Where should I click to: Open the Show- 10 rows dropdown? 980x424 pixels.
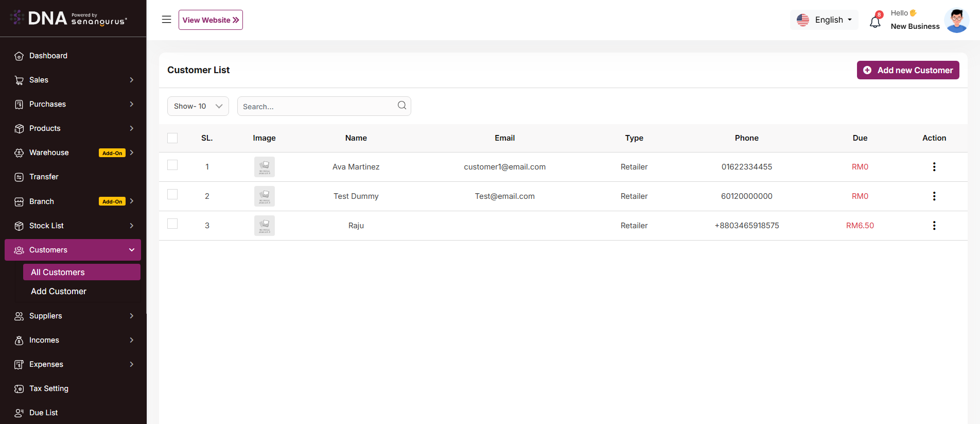[198, 106]
